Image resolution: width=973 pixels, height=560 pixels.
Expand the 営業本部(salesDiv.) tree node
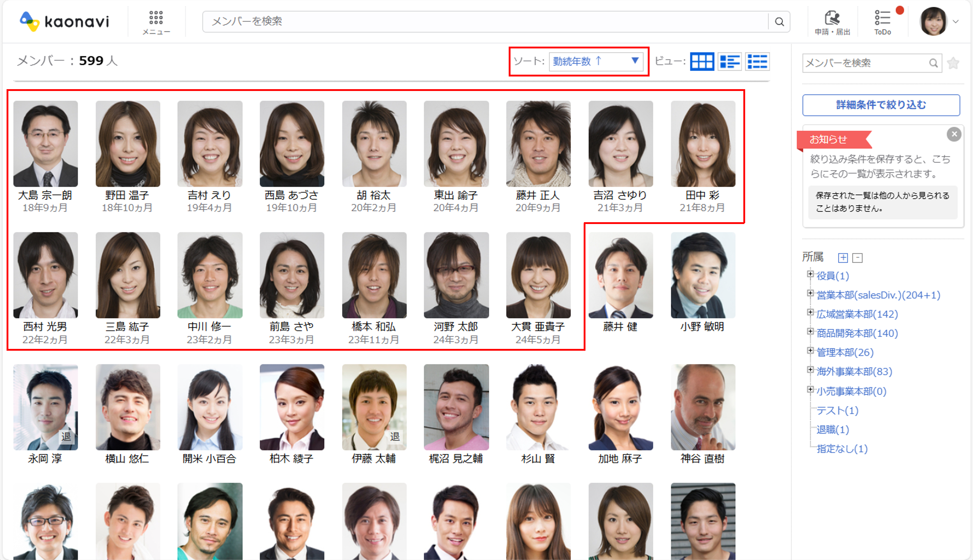(x=810, y=293)
